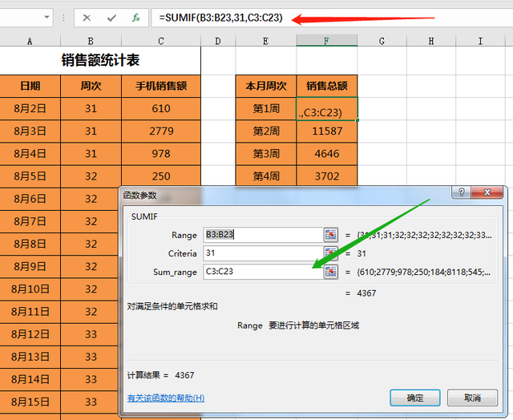Select column F header
The image size is (513, 420).
(326, 40)
